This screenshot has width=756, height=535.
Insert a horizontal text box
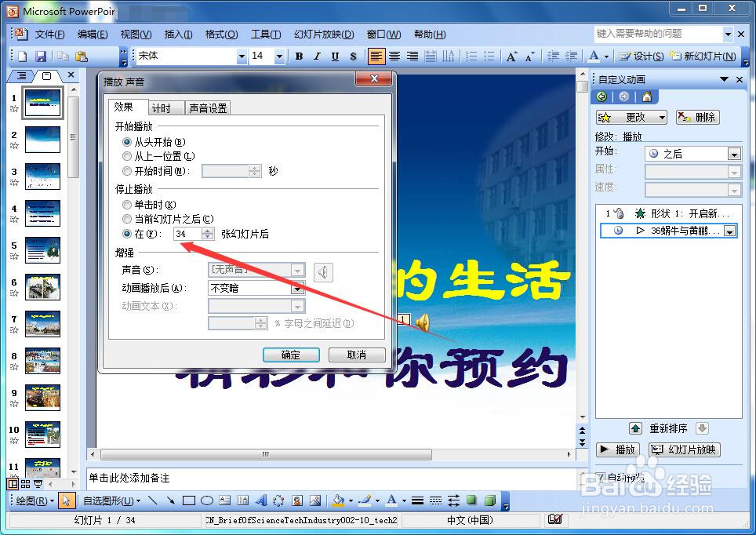(x=225, y=500)
